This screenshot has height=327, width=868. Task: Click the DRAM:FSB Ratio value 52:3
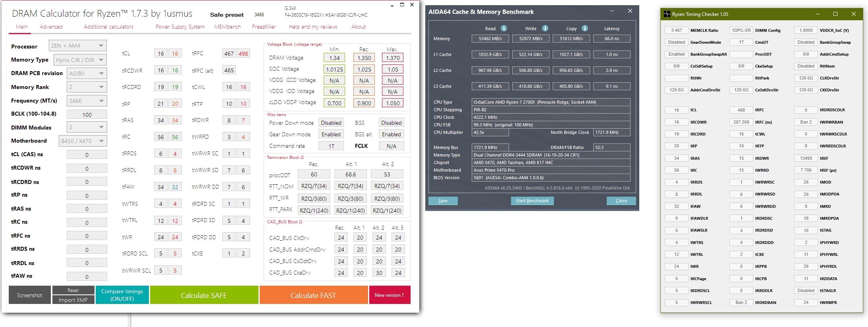(x=612, y=147)
